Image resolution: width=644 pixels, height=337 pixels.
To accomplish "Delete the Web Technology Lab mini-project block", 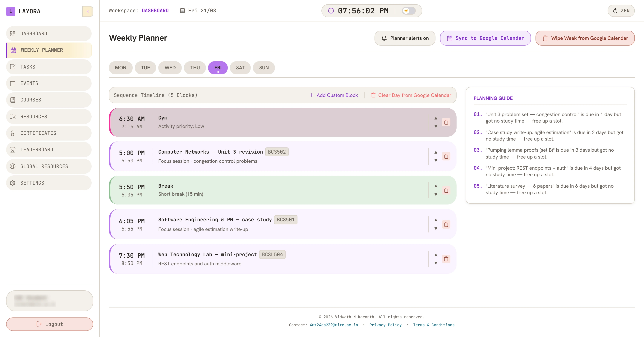I will pos(446,259).
